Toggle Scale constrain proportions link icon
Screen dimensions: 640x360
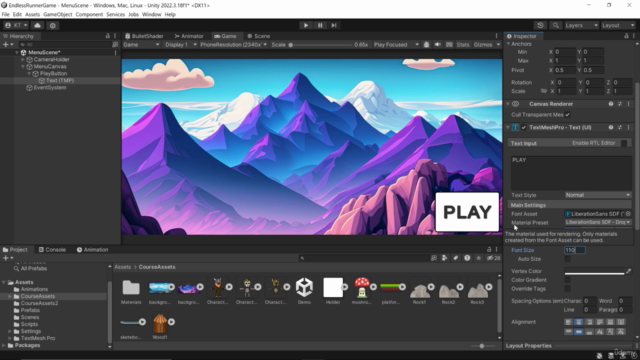click(x=544, y=91)
